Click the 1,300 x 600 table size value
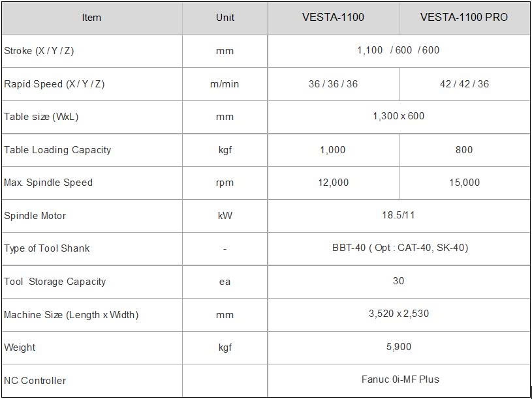 click(398, 116)
